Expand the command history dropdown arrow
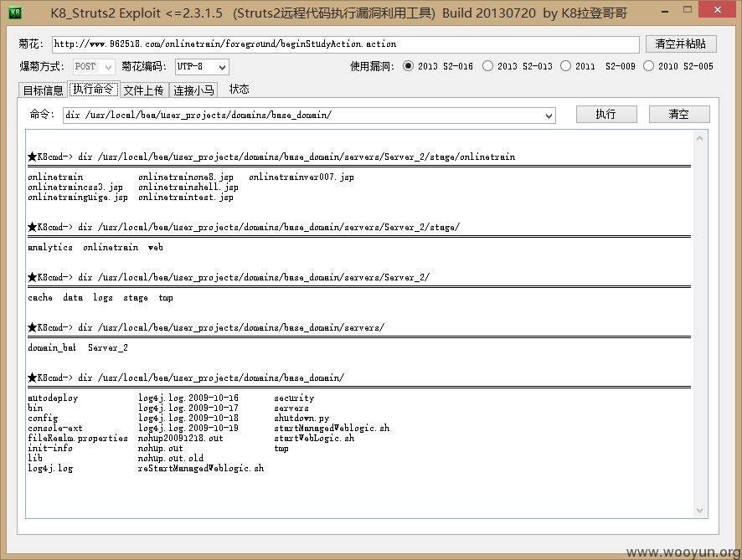 [x=549, y=116]
